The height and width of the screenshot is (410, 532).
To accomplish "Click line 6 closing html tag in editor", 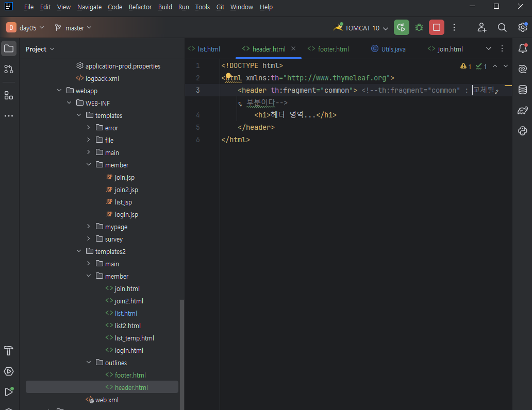I will click(x=236, y=140).
